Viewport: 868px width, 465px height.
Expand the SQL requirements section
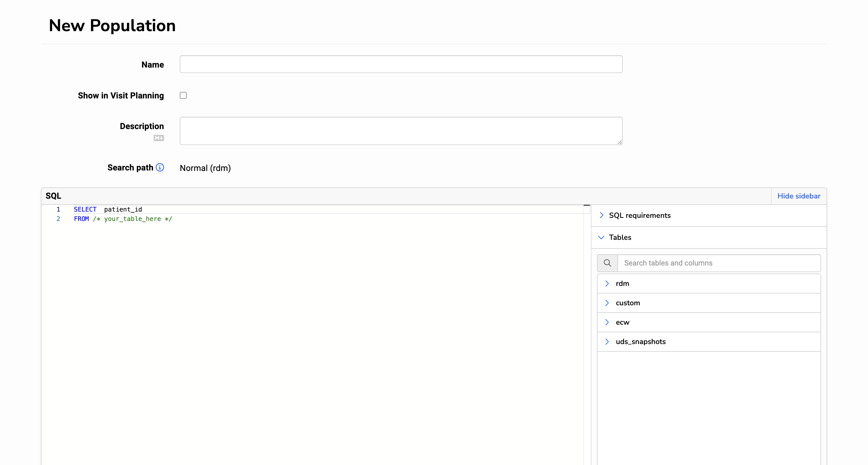[602, 215]
